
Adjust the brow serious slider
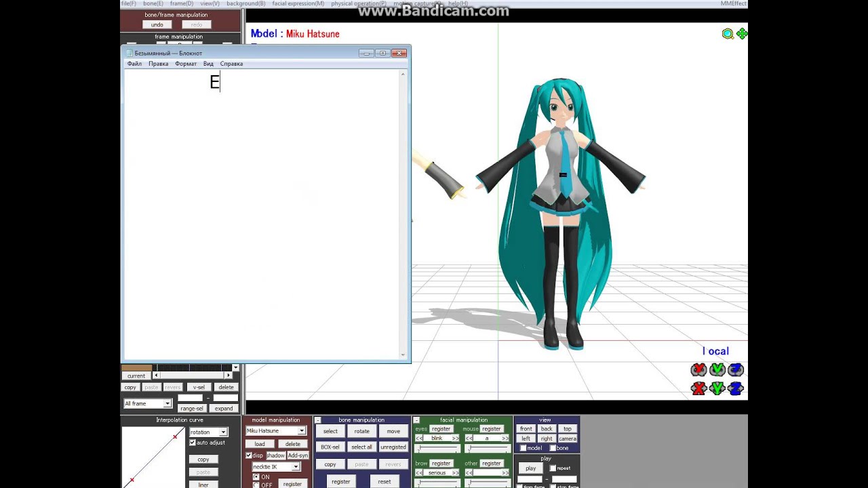tap(437, 483)
